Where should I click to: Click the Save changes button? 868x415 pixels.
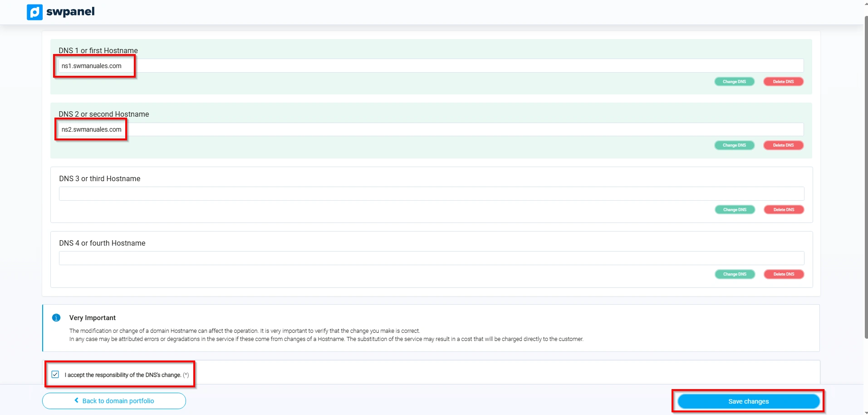coord(749,401)
